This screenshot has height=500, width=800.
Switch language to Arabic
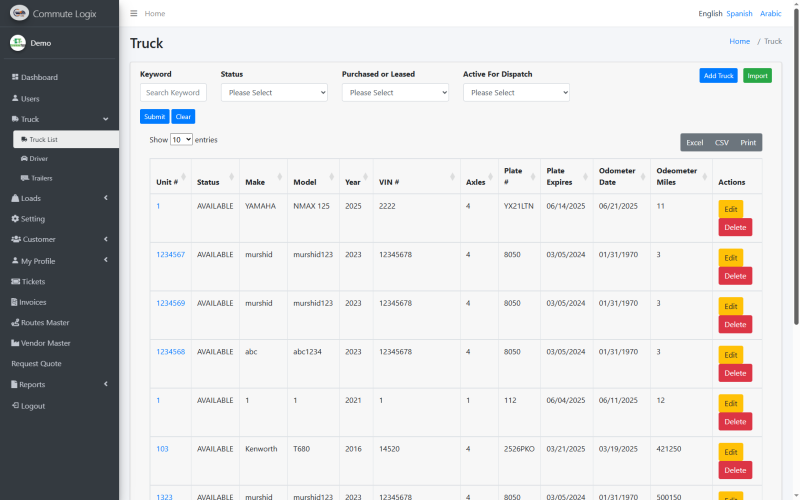tap(770, 13)
